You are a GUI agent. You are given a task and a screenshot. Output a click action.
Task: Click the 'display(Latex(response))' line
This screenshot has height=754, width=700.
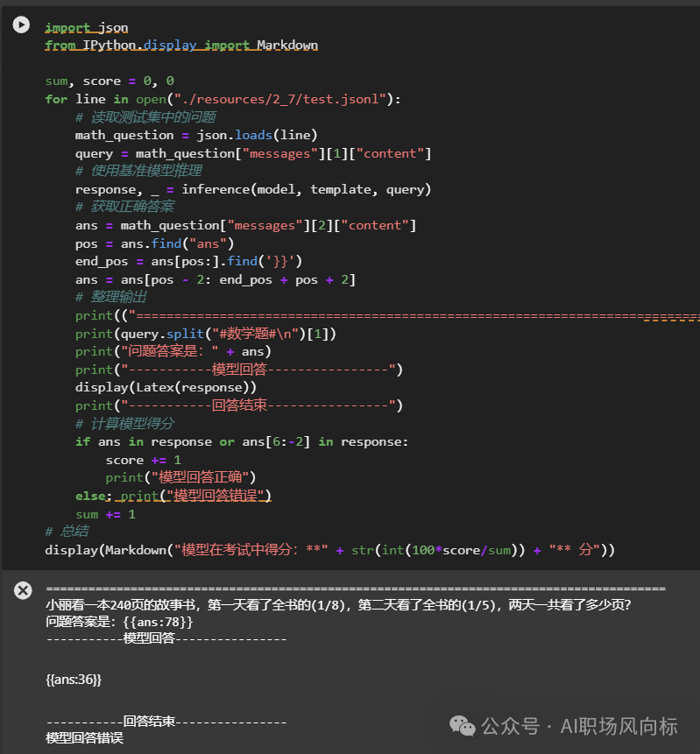(x=166, y=388)
